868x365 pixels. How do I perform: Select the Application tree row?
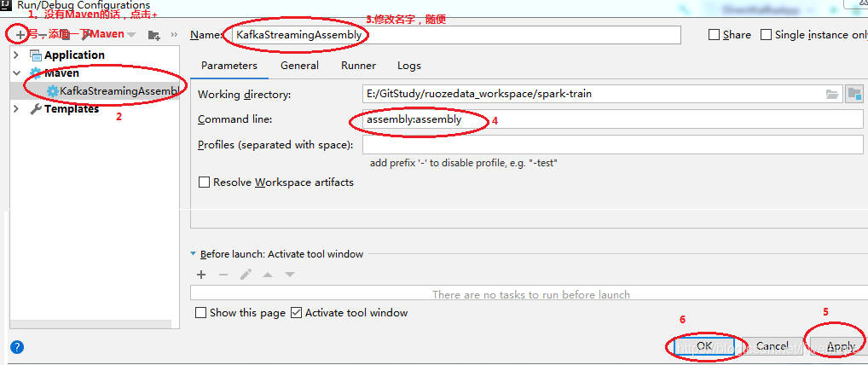[x=95, y=55]
